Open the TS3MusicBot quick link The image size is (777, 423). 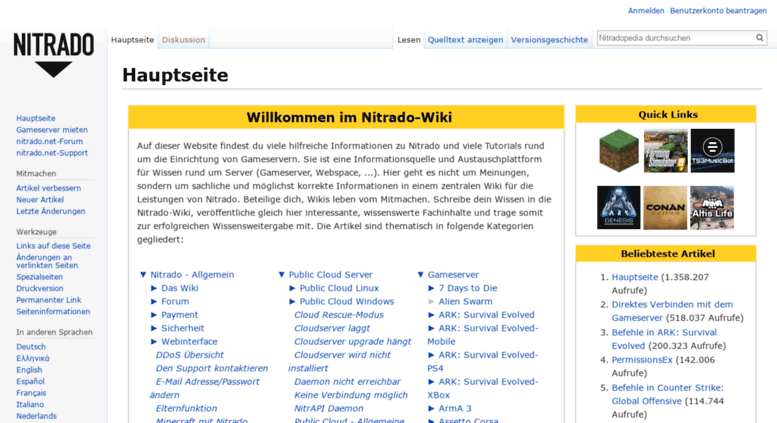pos(713,151)
